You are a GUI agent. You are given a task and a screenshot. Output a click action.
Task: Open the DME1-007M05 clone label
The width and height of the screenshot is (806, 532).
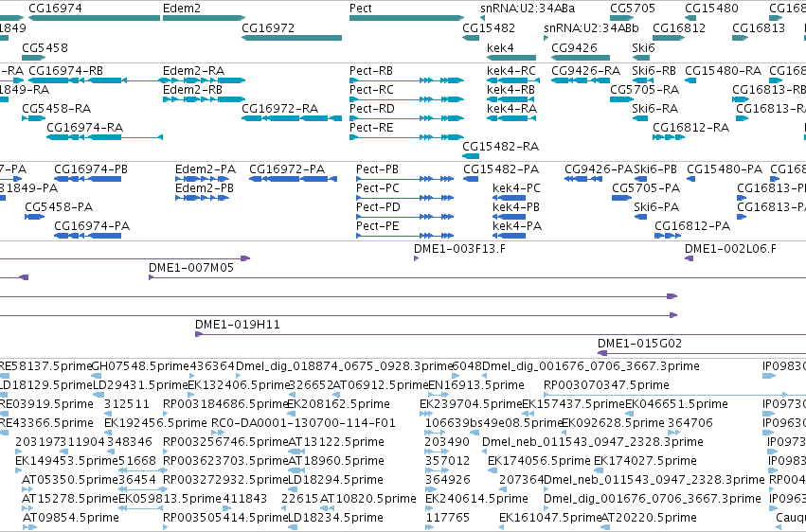point(190,268)
